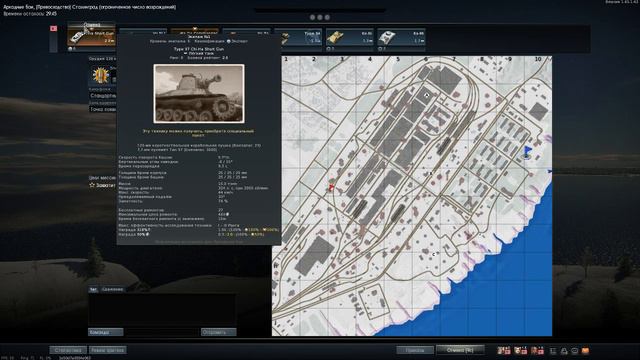Click the Команда chat channel button
The width and height of the screenshot is (640, 360).
[105, 332]
